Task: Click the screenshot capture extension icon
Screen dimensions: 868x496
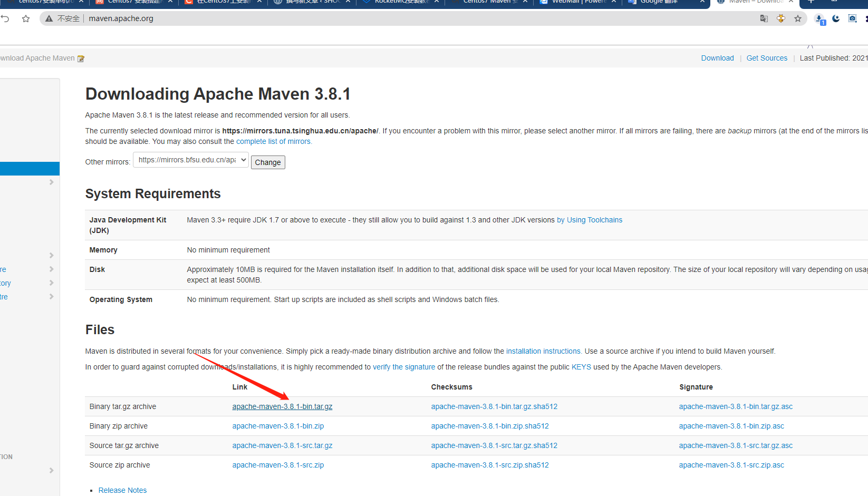Action: tap(853, 18)
